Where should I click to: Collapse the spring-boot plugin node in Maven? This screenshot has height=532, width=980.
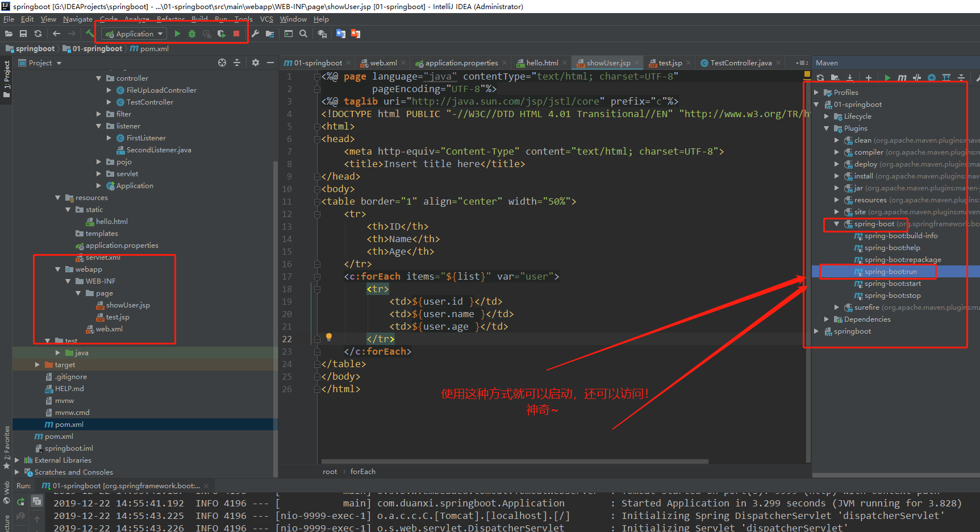pos(837,224)
